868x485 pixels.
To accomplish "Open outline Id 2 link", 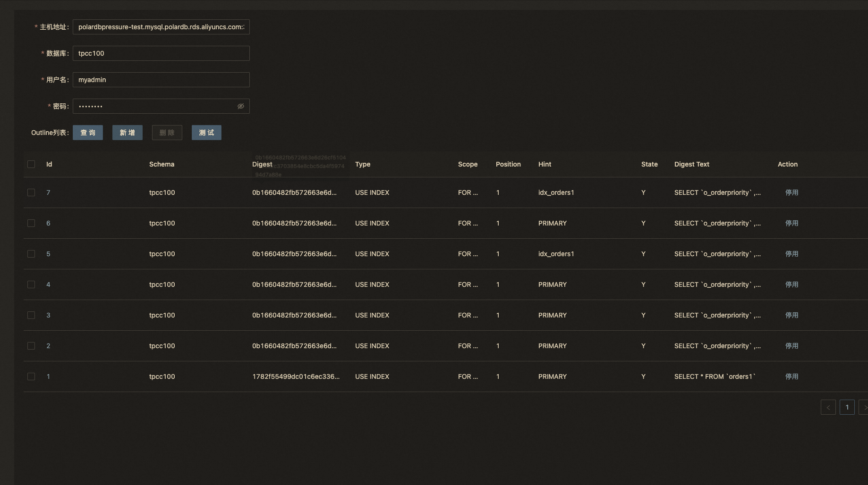I will click(x=48, y=346).
